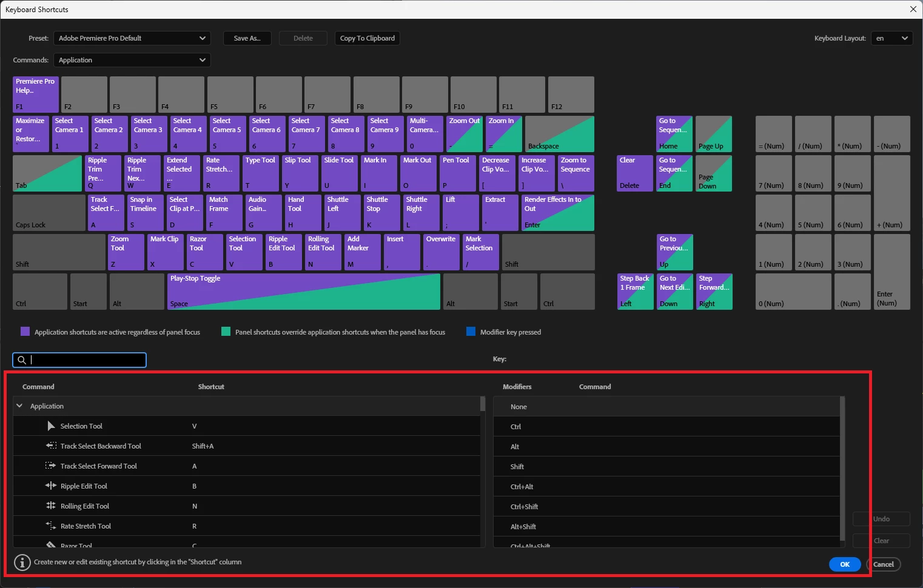Confirm with the OK button
923x588 pixels.
[845, 564]
